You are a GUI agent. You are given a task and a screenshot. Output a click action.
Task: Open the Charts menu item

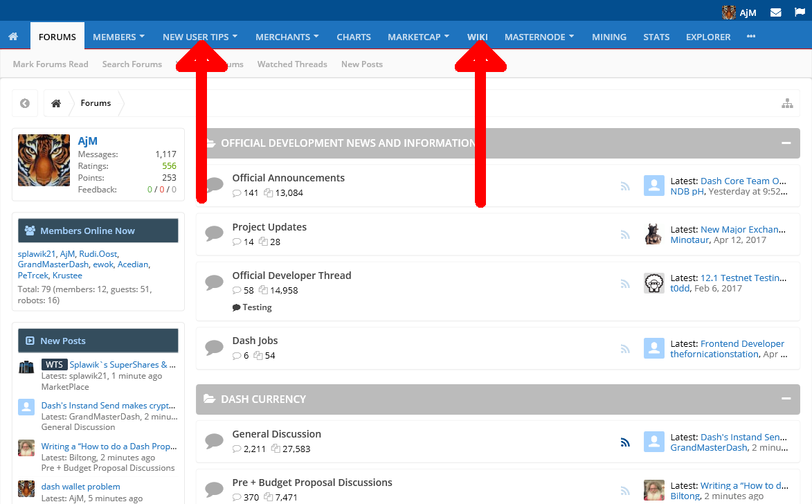[x=354, y=37]
